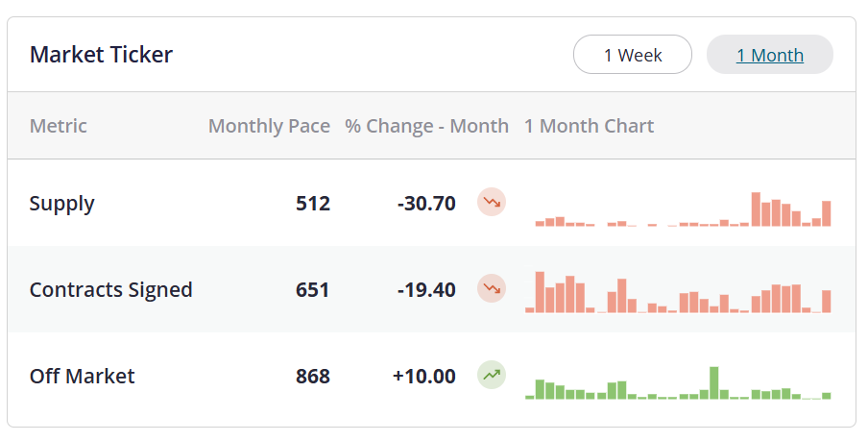Screen dimensions: 868x441
Task: Click the Supply downward trend icon
Action: 492,203
